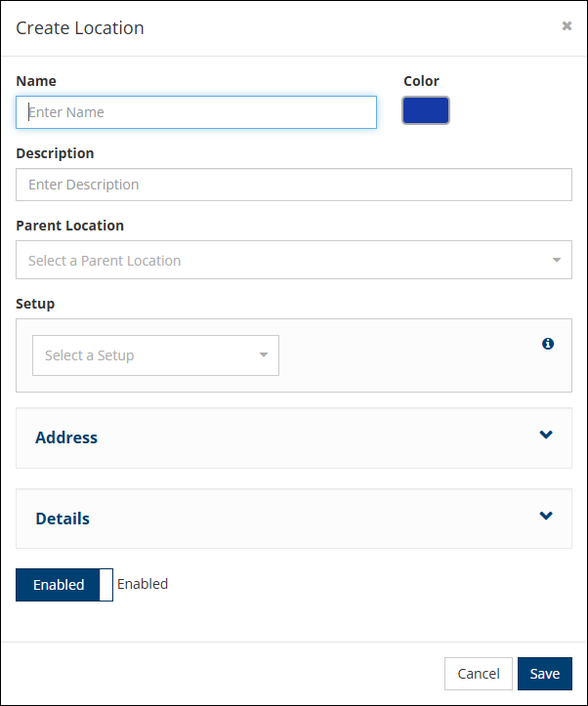The image size is (588, 706).
Task: Click the Create Location dialog title
Action: coord(80,28)
